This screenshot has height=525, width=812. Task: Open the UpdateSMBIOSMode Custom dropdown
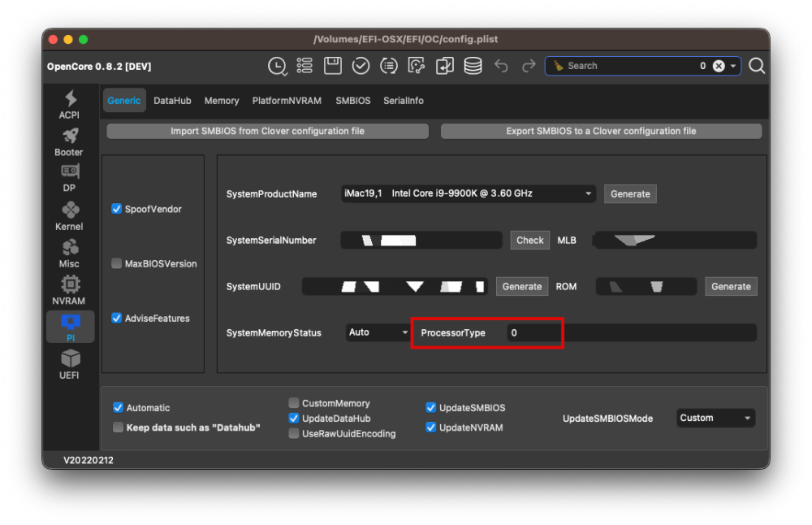pos(715,418)
